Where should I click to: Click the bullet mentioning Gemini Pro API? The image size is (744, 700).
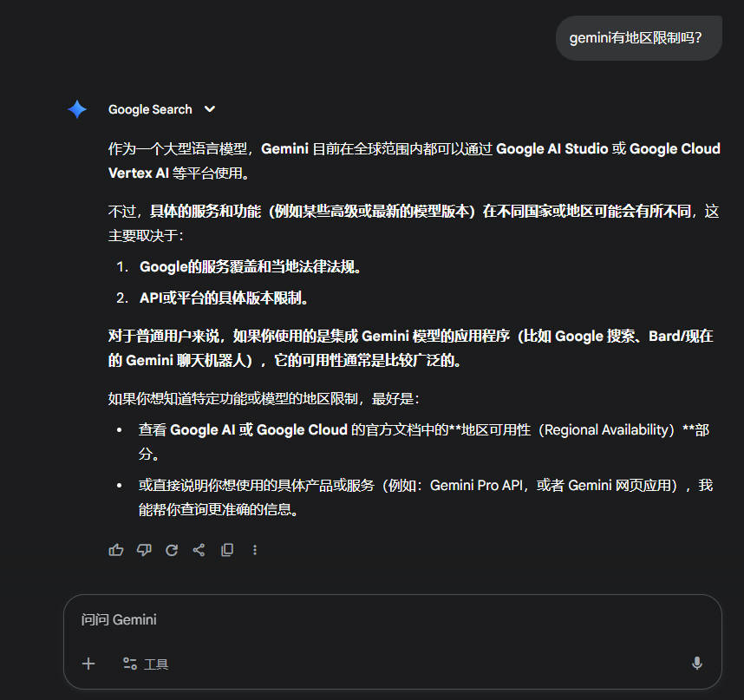point(425,497)
